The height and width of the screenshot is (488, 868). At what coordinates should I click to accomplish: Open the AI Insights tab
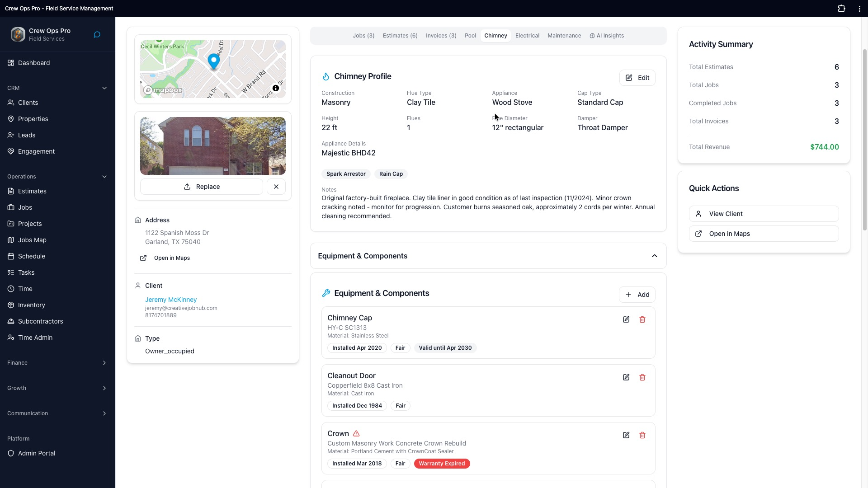(607, 36)
